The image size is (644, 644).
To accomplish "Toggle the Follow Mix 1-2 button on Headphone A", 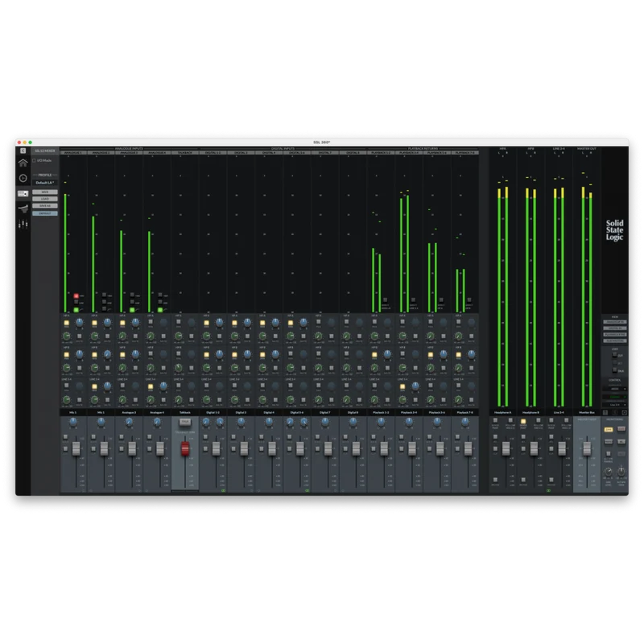I will coord(510,421).
